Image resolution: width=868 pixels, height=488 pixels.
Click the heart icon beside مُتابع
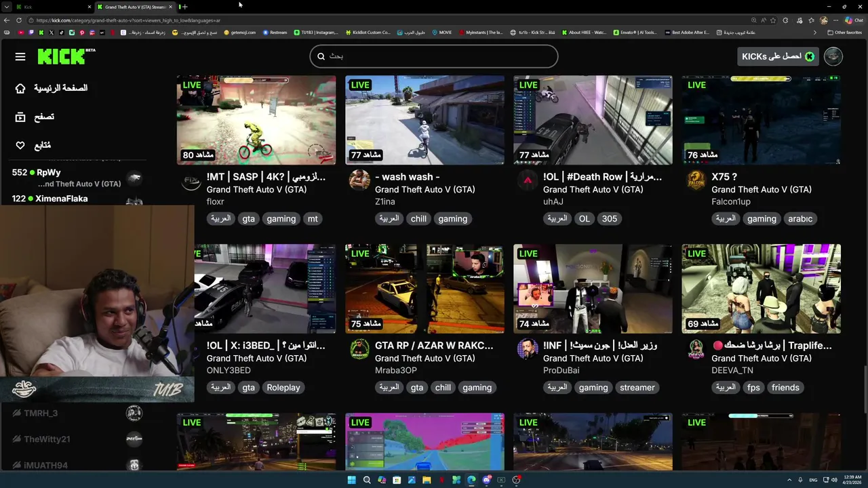(20, 145)
